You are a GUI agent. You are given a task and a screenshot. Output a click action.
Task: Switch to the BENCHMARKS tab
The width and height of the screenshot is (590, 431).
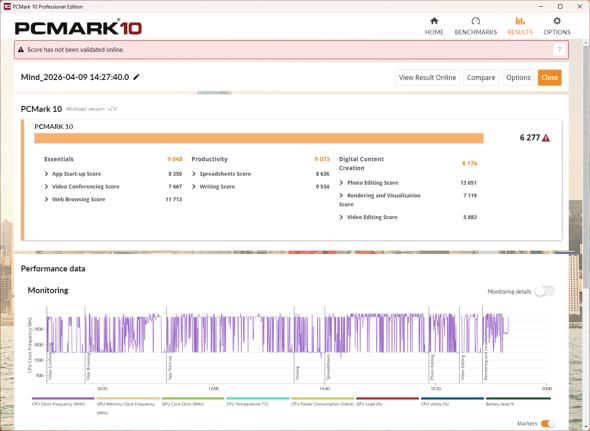pyautogui.click(x=476, y=26)
